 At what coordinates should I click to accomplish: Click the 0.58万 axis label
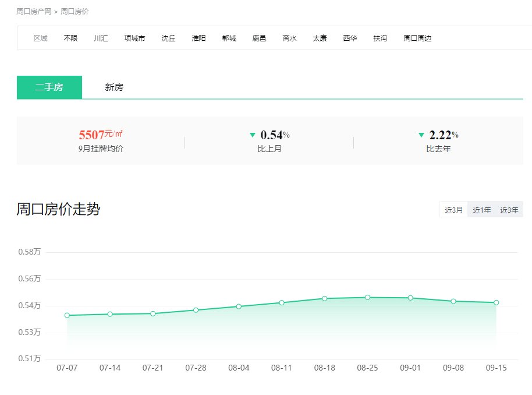tap(30, 252)
